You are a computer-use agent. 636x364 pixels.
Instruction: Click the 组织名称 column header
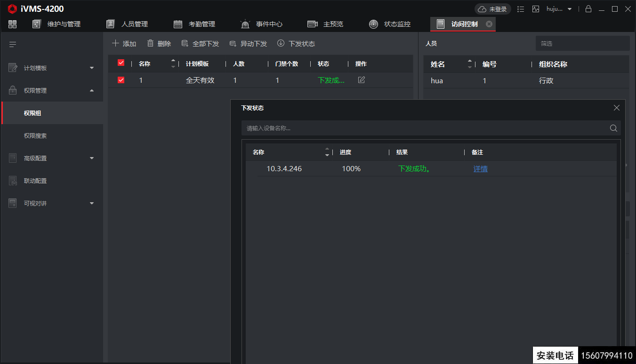click(x=553, y=64)
